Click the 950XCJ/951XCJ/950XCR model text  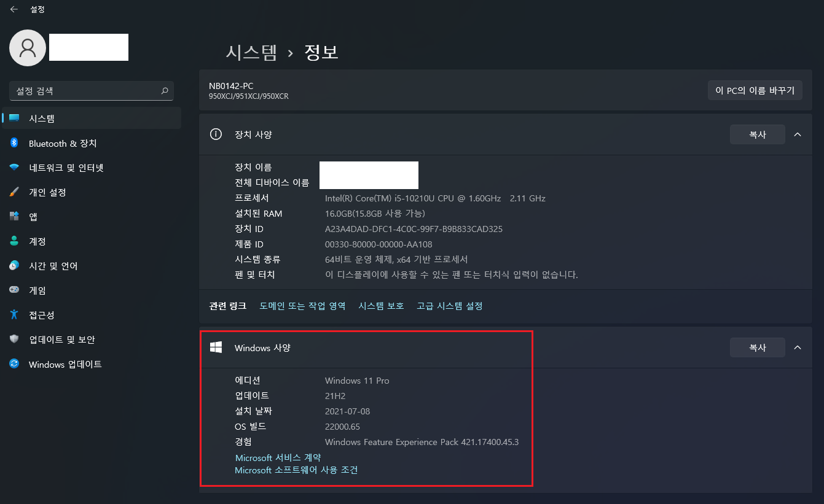pyautogui.click(x=249, y=96)
